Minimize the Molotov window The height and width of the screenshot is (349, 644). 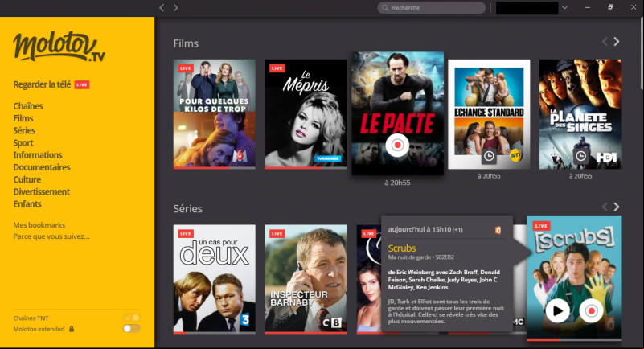[588, 7]
